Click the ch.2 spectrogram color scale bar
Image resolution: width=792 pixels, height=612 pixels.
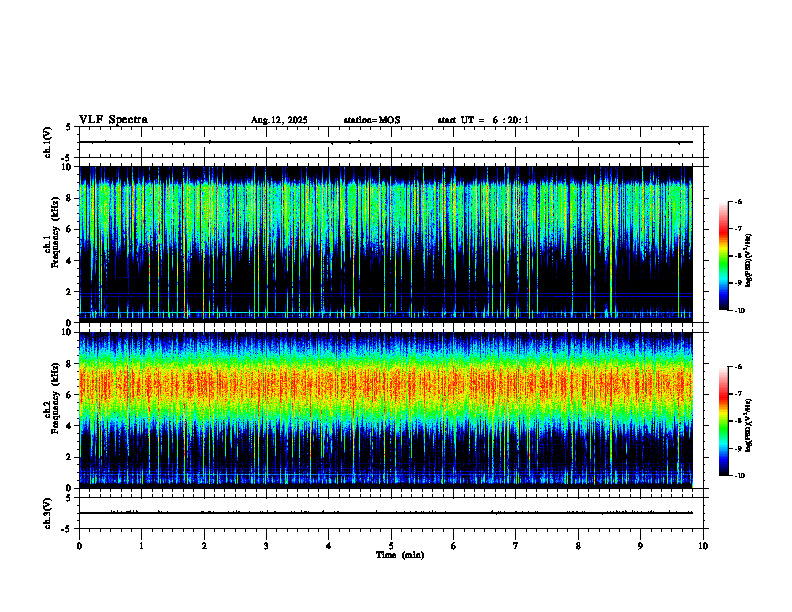(723, 421)
